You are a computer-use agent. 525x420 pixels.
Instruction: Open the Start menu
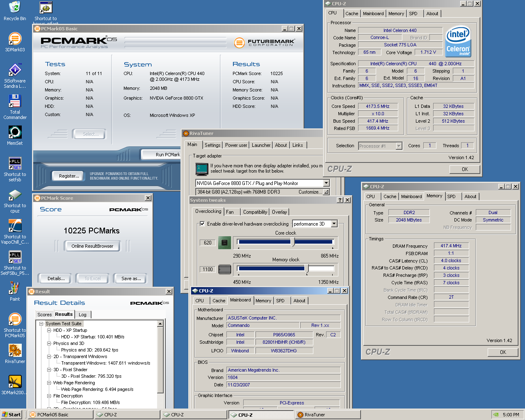pyautogui.click(x=11, y=415)
